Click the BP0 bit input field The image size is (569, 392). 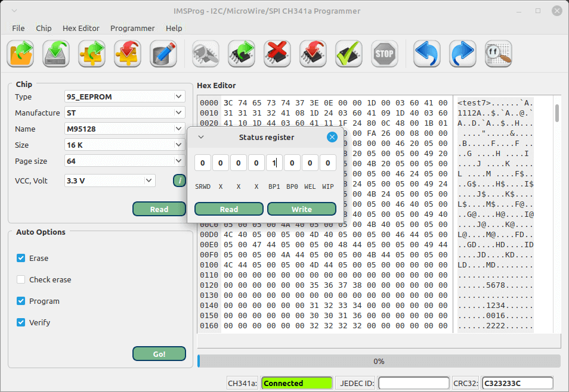tap(292, 163)
